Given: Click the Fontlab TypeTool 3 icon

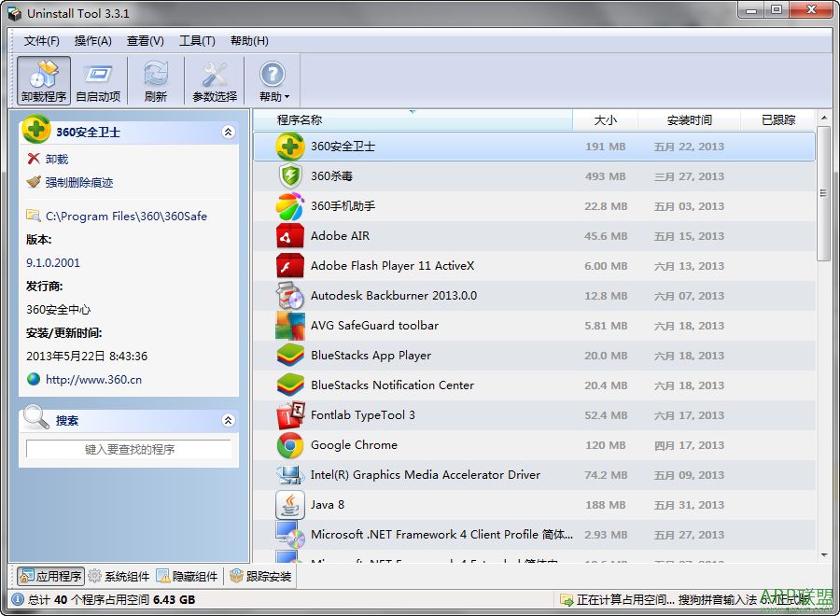Looking at the screenshot, I should [290, 415].
